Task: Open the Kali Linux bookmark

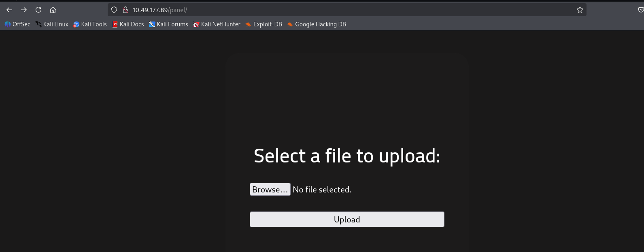Action: [52, 24]
